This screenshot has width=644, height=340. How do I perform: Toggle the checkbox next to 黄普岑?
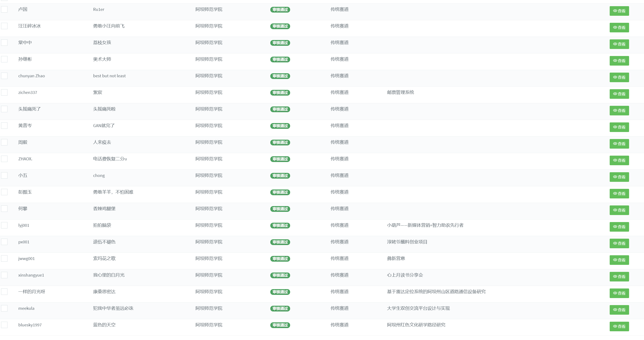coord(4,126)
